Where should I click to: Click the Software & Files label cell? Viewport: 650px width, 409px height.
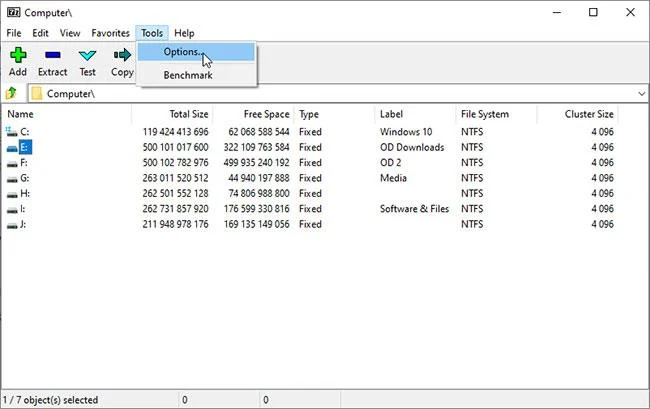(414, 208)
